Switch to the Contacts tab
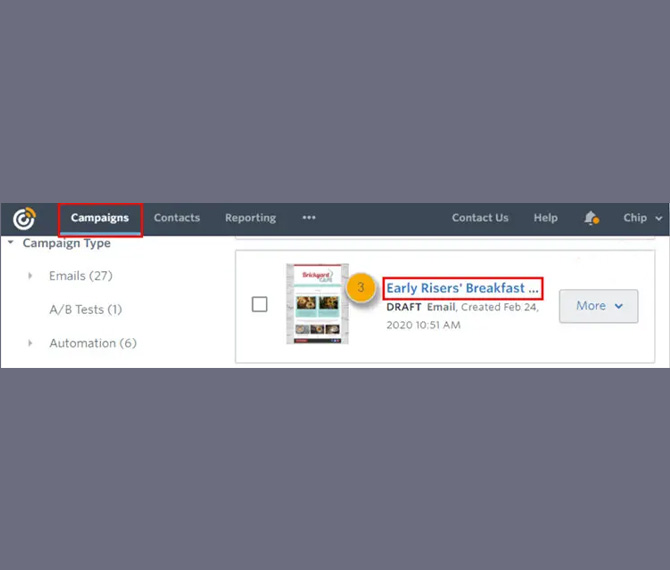Image resolution: width=670 pixels, height=570 pixels. tap(177, 218)
